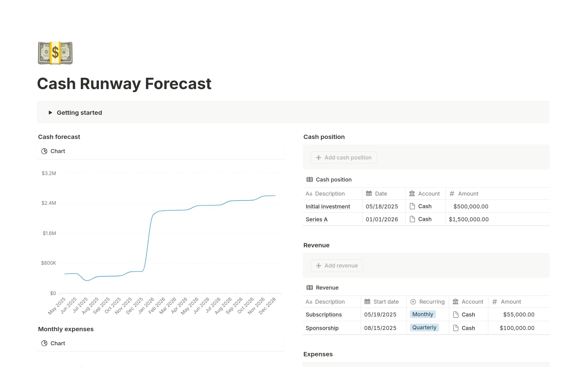This screenshot has width=588, height=367.
Task: Click the Aa icon on the Description column
Action: point(309,193)
